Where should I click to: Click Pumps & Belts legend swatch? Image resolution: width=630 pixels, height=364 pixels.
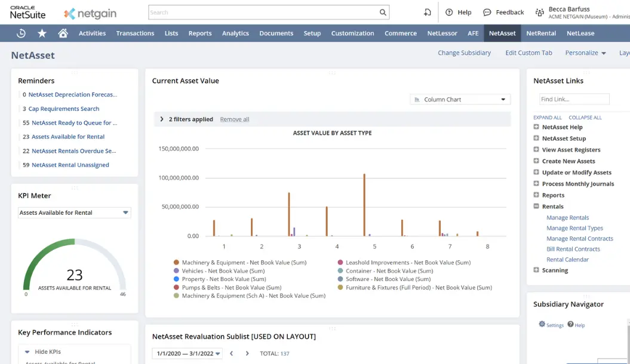tap(176, 288)
